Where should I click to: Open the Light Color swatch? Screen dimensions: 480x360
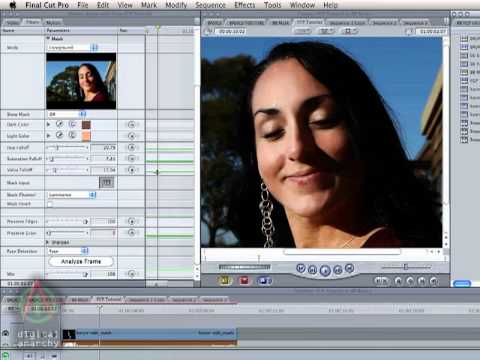86,136
